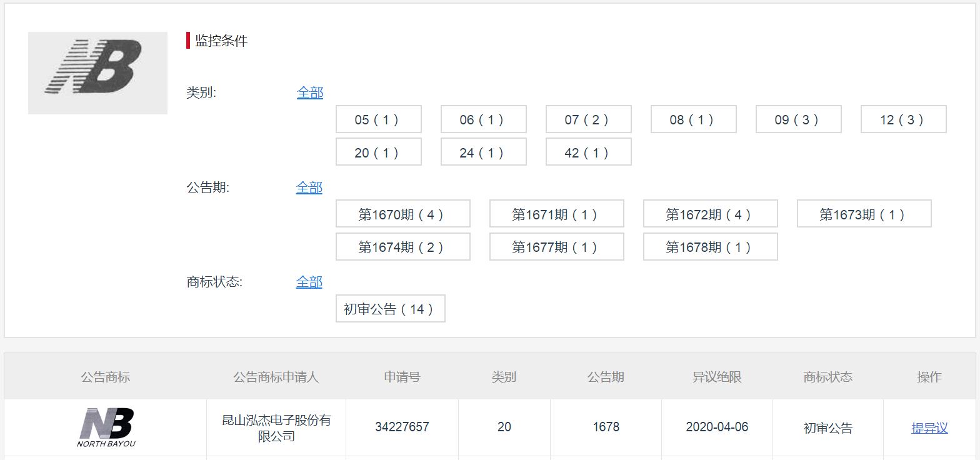Filter by category 20 (1)
The height and width of the screenshot is (460, 980).
coord(379,152)
